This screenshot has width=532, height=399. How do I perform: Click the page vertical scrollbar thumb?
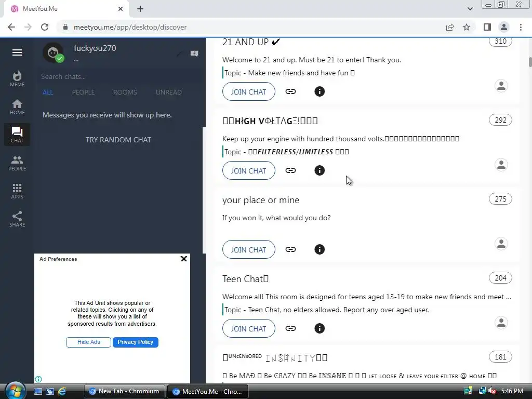(530, 62)
